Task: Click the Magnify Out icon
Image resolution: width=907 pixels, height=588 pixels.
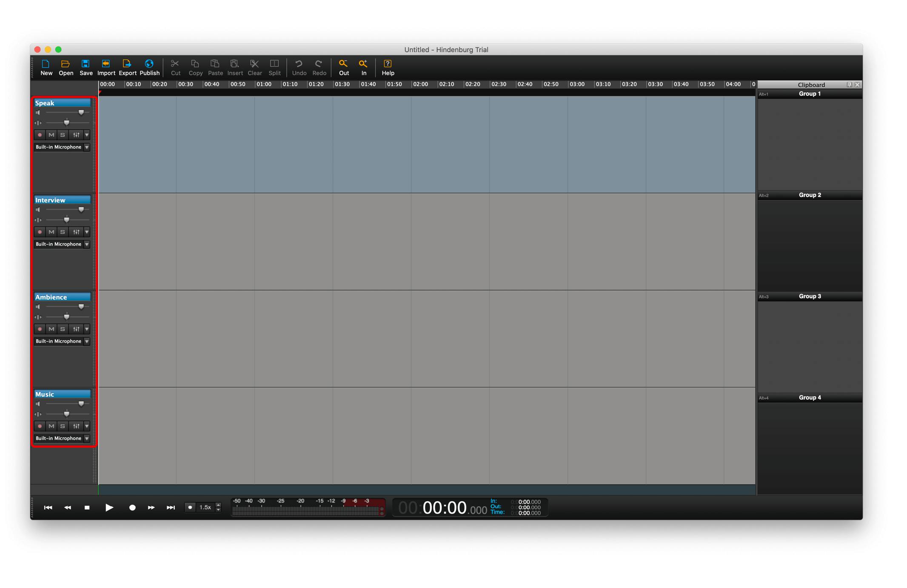Action: pos(343,67)
